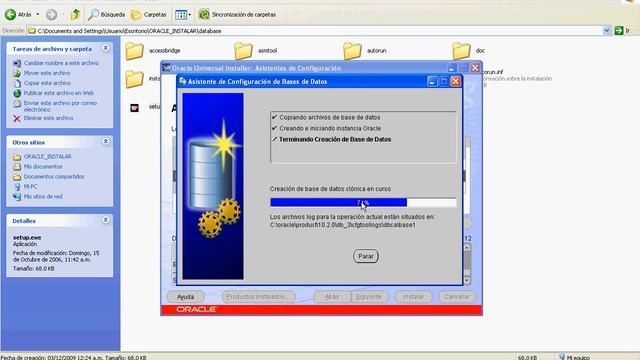Open the Atrás history dropdown arrow
Screen dimensions: 640x360
pos(38,15)
